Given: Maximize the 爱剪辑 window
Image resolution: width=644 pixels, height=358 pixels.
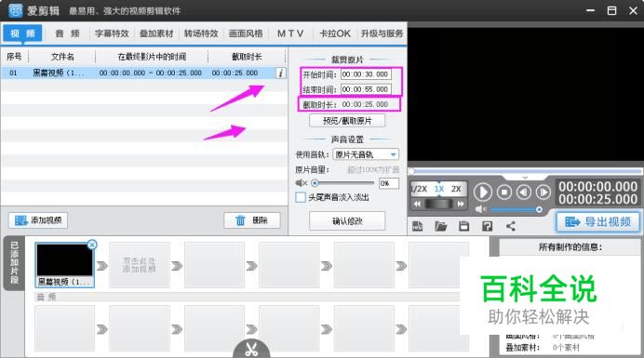Looking at the screenshot, I should coord(611,10).
